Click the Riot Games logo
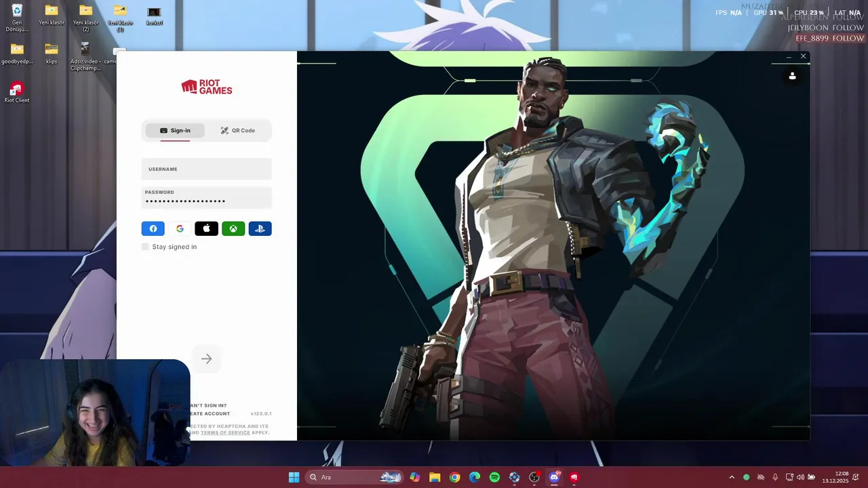The height and width of the screenshot is (488, 868). click(206, 87)
